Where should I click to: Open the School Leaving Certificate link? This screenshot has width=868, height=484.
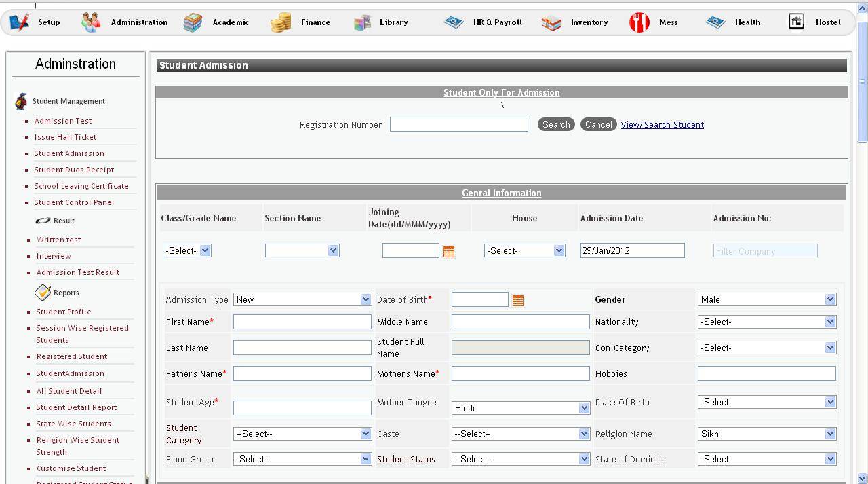[81, 186]
